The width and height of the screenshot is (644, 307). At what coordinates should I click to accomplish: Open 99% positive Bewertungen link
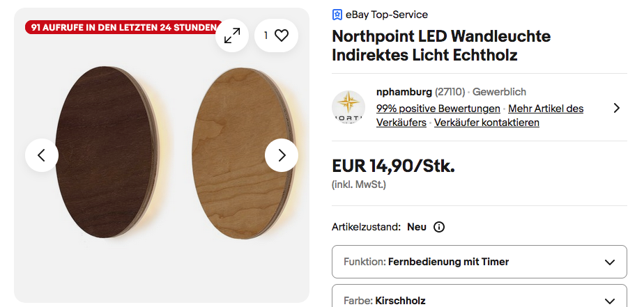pyautogui.click(x=438, y=109)
